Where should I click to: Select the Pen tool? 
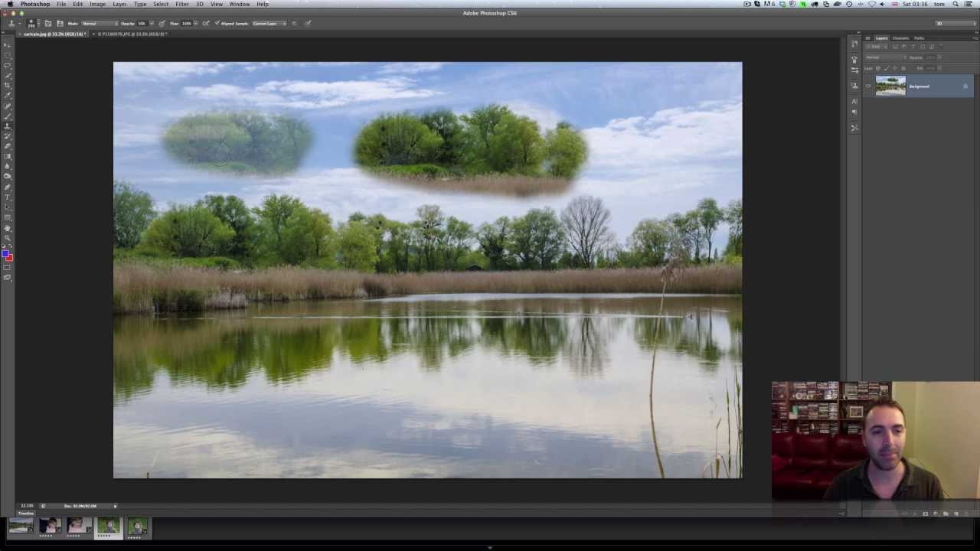click(x=8, y=187)
